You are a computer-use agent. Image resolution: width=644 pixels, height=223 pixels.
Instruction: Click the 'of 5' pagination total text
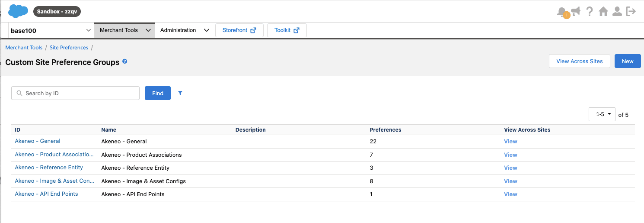623,115
